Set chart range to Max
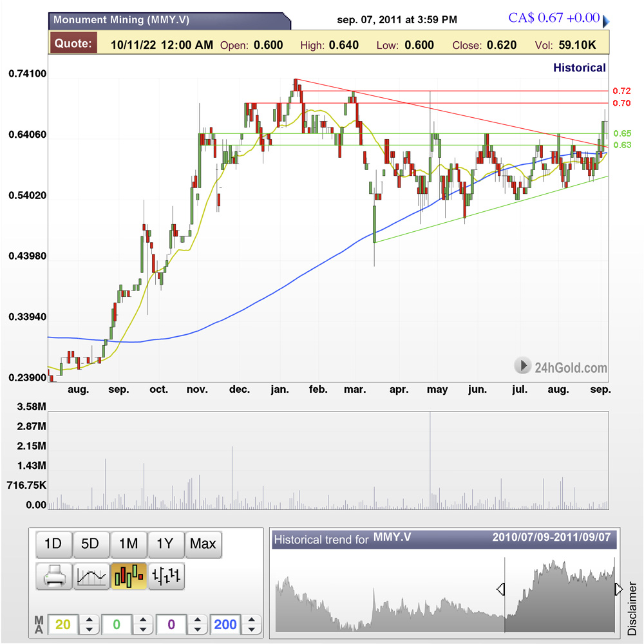Image resolution: width=644 pixels, height=644 pixels. tap(204, 544)
